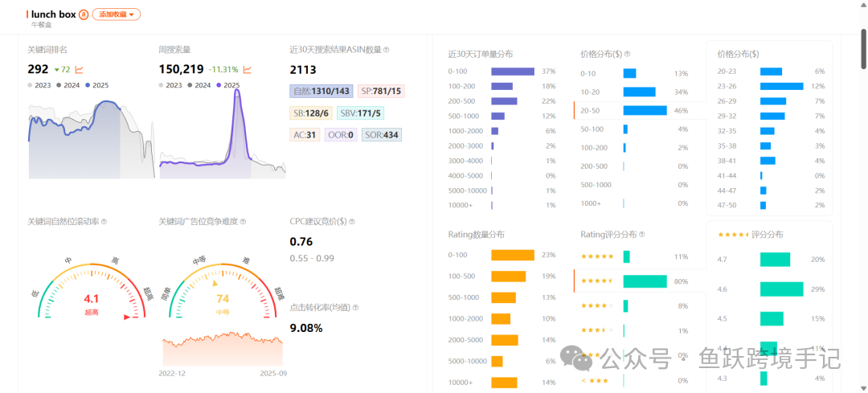Screen dimensions: 868x393
Task: Click the 4.6 score bar showing 29%
Action: coord(782,289)
